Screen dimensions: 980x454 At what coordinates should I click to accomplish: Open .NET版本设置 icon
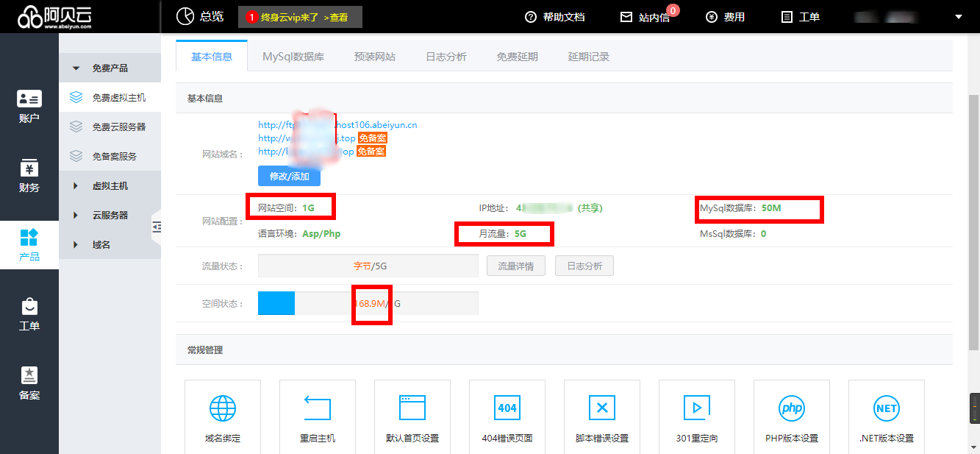coord(887,408)
